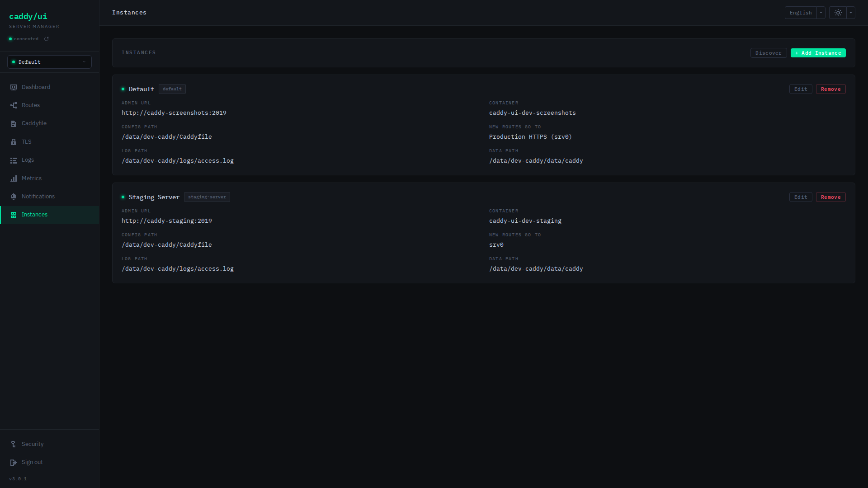Click the Routes branching icon
This screenshot has height=488, width=868.
[x=14, y=105]
